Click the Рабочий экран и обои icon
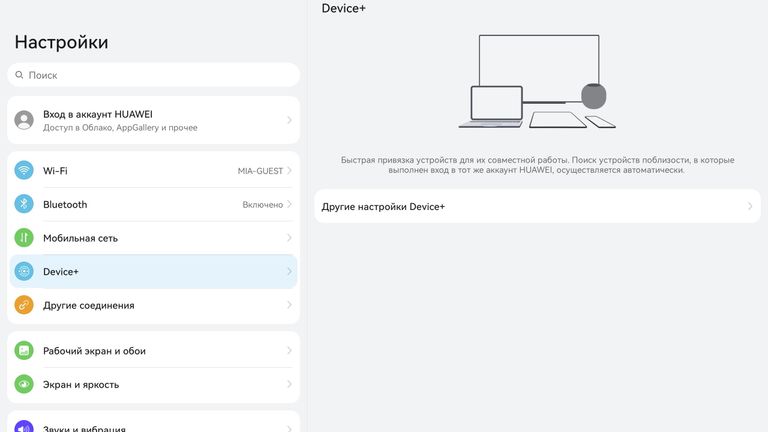 pyautogui.click(x=24, y=351)
